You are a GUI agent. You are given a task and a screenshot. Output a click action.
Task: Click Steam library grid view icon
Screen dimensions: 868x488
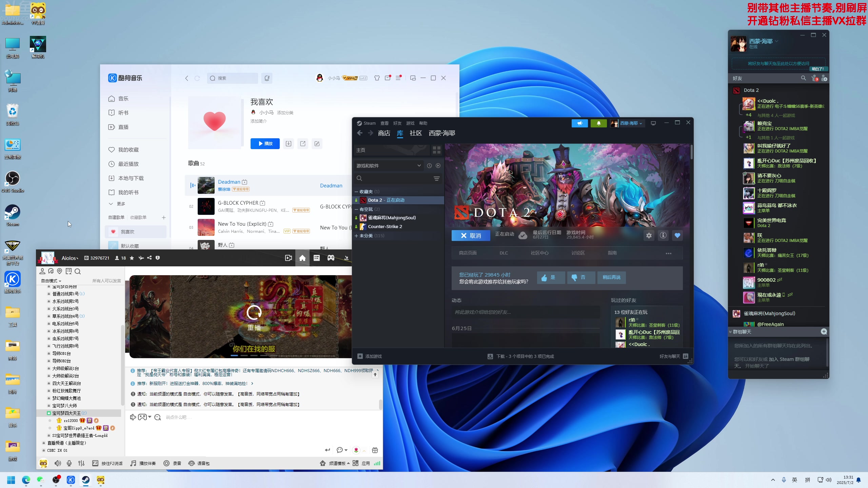tap(436, 150)
